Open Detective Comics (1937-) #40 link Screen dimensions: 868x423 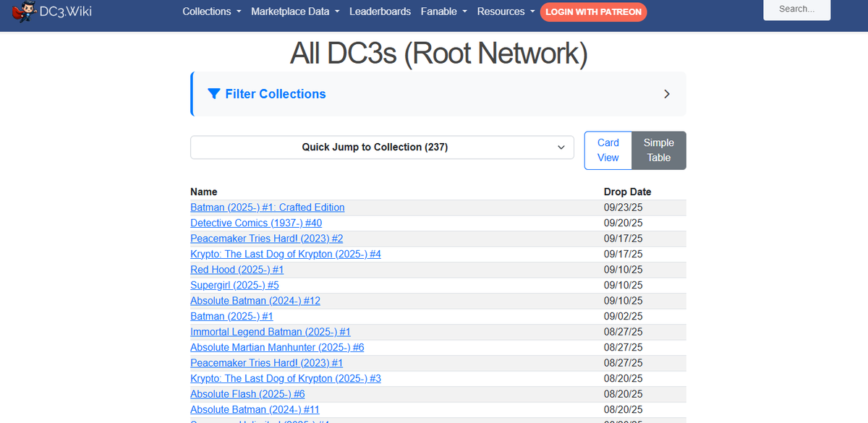[x=256, y=223]
